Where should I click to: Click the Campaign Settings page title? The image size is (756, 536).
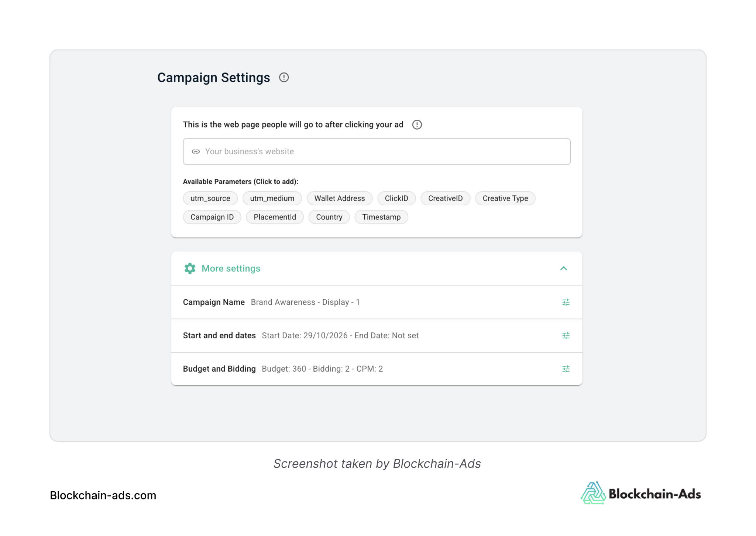(213, 78)
